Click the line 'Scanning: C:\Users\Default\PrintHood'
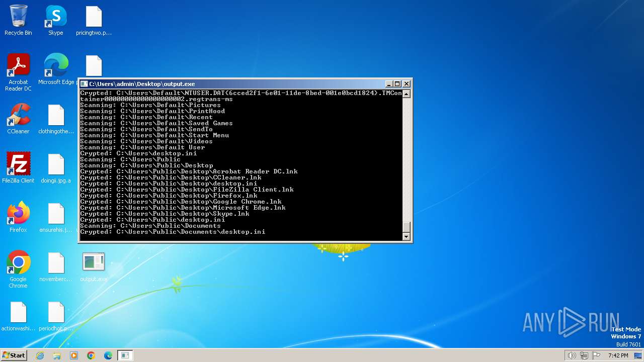Viewport: 644px width, 362px height. (x=152, y=111)
